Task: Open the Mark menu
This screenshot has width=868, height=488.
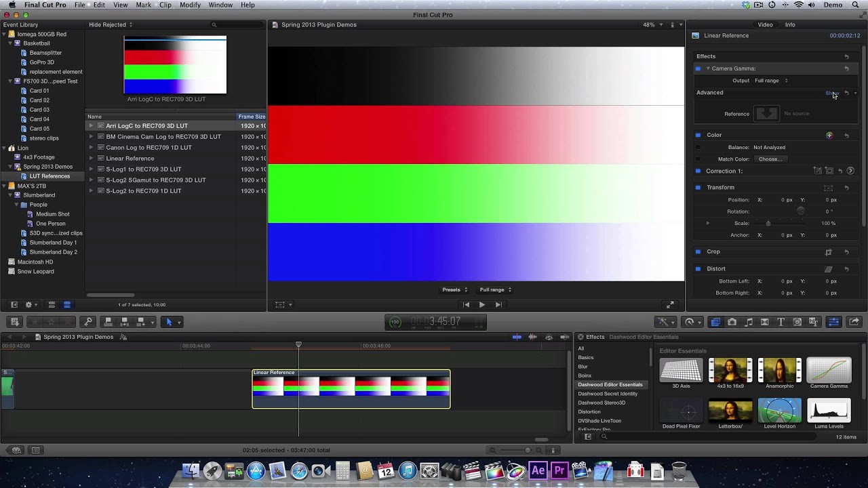Action: 143,5
